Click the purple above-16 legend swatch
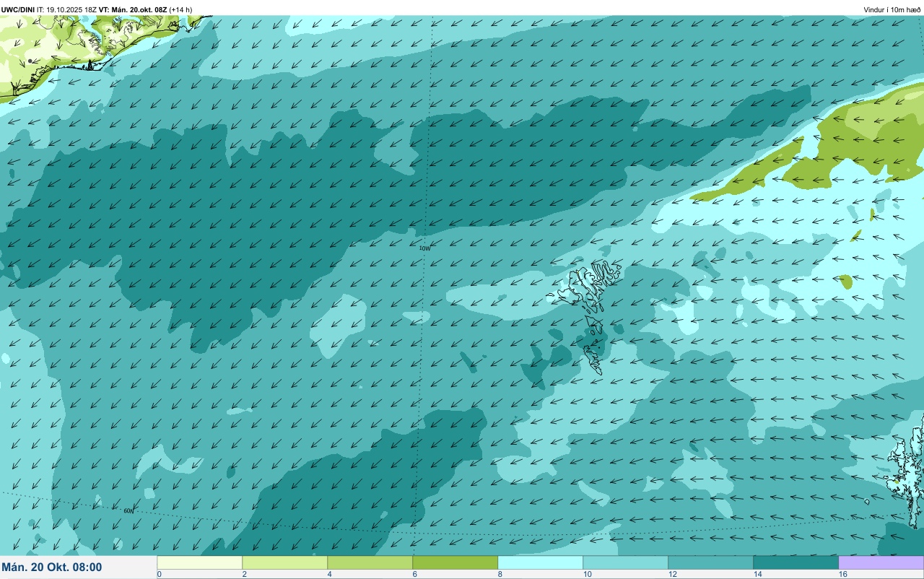The height and width of the screenshot is (579, 924). pyautogui.click(x=881, y=562)
